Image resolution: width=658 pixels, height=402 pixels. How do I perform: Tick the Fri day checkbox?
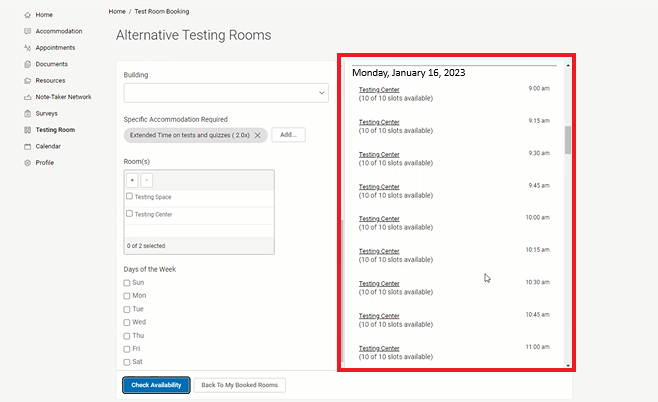click(x=127, y=348)
